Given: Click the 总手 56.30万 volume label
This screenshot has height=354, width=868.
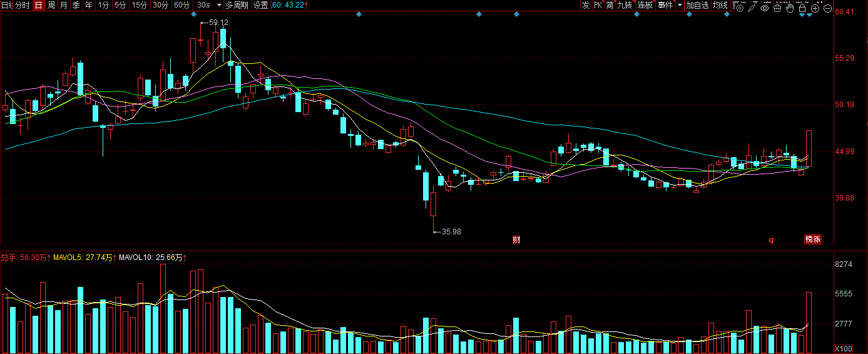Looking at the screenshot, I should pyautogui.click(x=25, y=258).
